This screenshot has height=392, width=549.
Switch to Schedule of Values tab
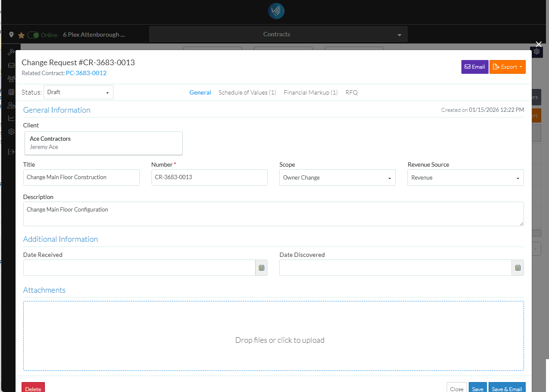(247, 92)
